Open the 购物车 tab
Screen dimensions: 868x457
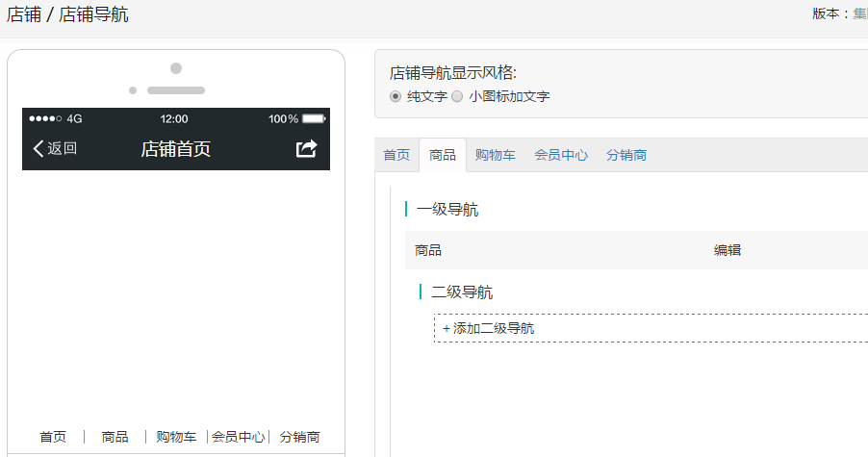tap(495, 155)
